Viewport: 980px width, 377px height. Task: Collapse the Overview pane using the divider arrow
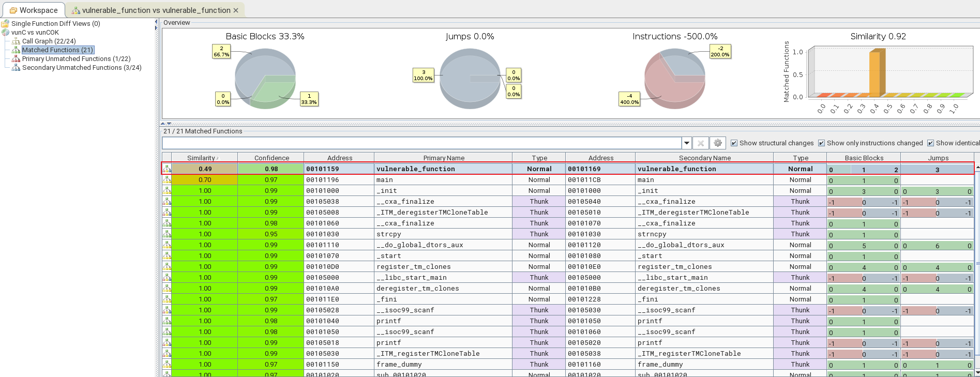[x=163, y=124]
